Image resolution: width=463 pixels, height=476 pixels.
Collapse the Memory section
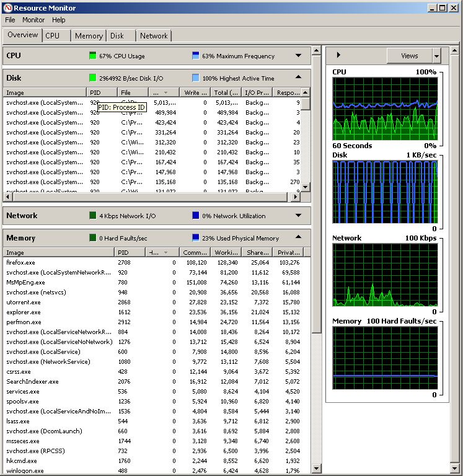point(298,237)
